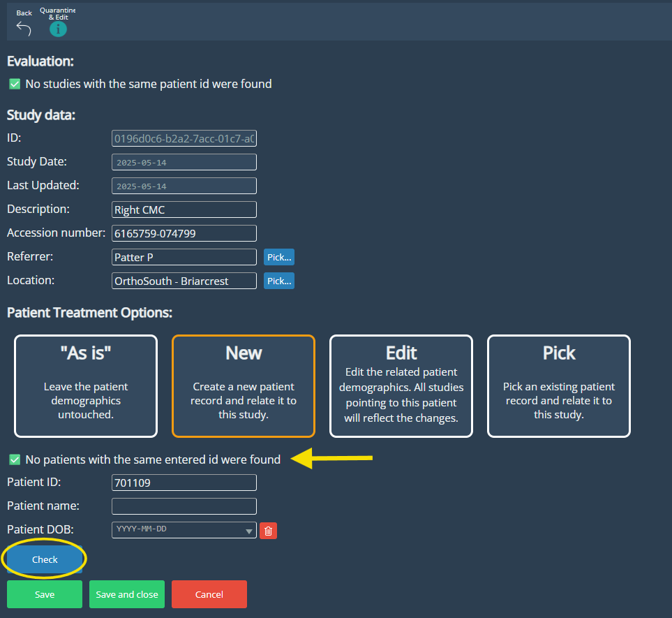Open the Quarantine & Edit info icon
The height and width of the screenshot is (618, 672).
click(x=58, y=29)
